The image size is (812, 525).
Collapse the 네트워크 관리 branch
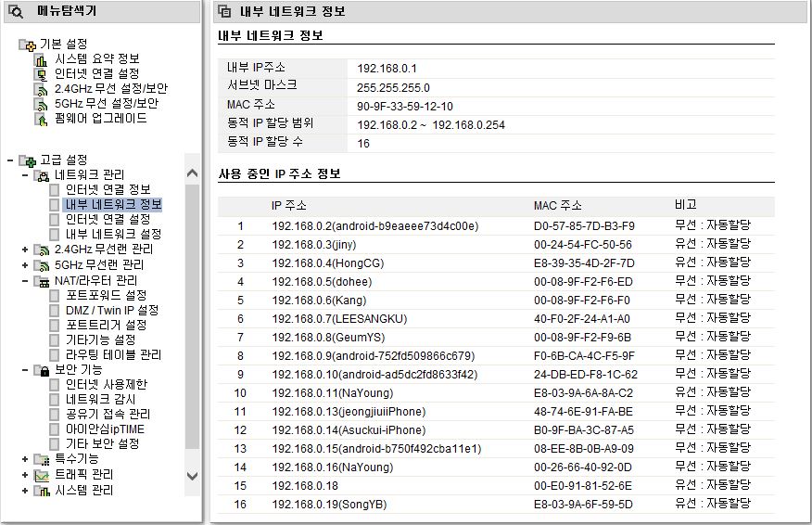pyautogui.click(x=25, y=175)
